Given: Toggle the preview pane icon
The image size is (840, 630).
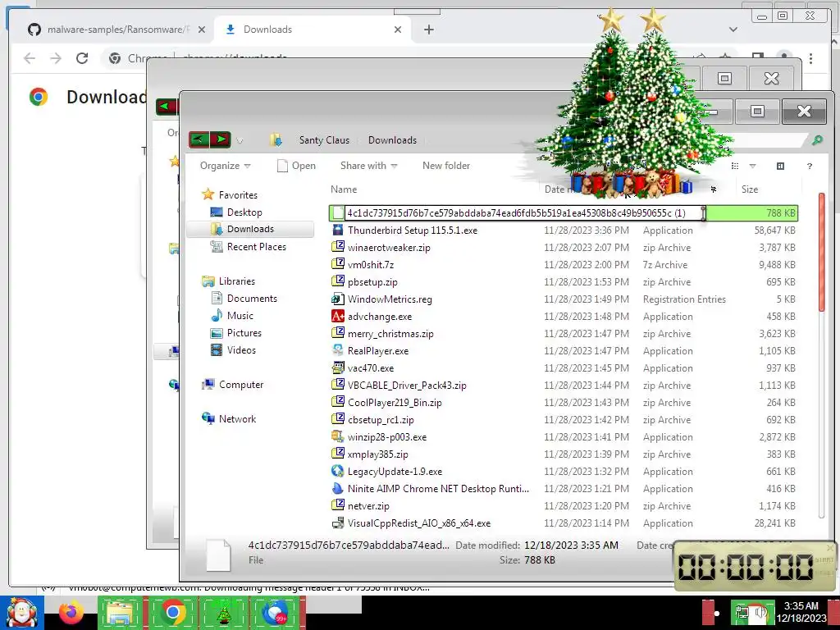Looking at the screenshot, I should click(780, 166).
